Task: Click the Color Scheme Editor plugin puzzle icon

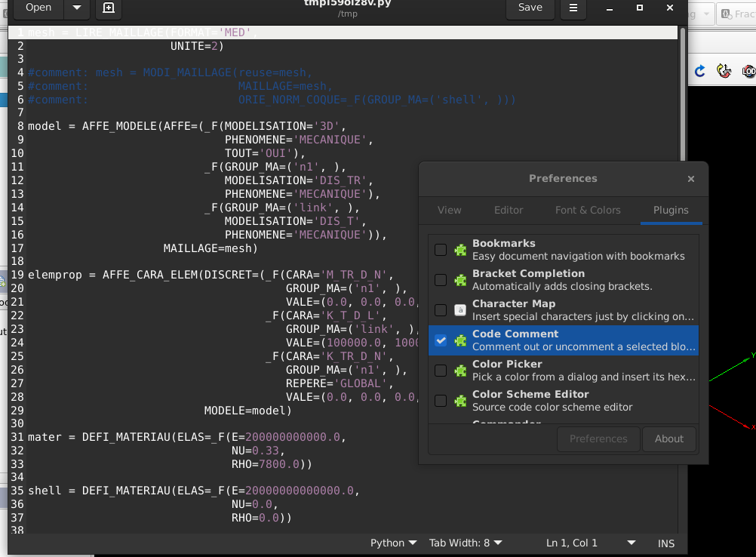Action: pos(460,401)
